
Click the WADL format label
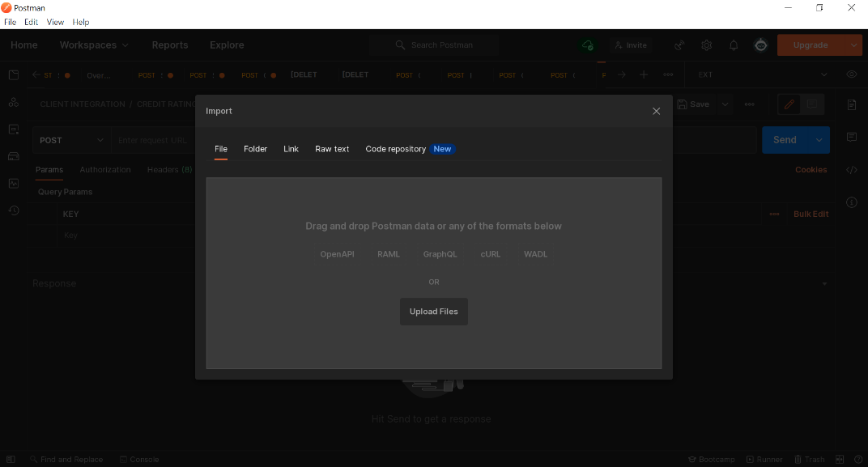coord(535,254)
